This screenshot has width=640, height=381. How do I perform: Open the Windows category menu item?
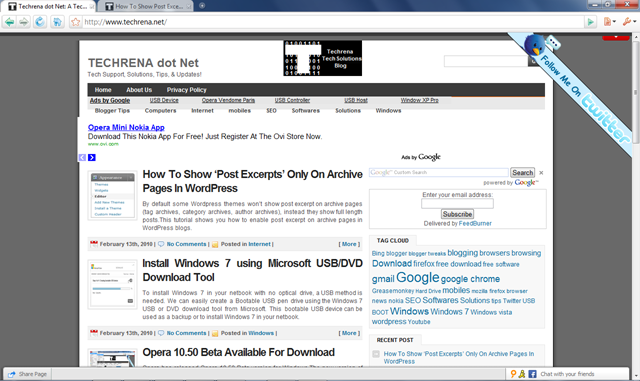(x=388, y=111)
